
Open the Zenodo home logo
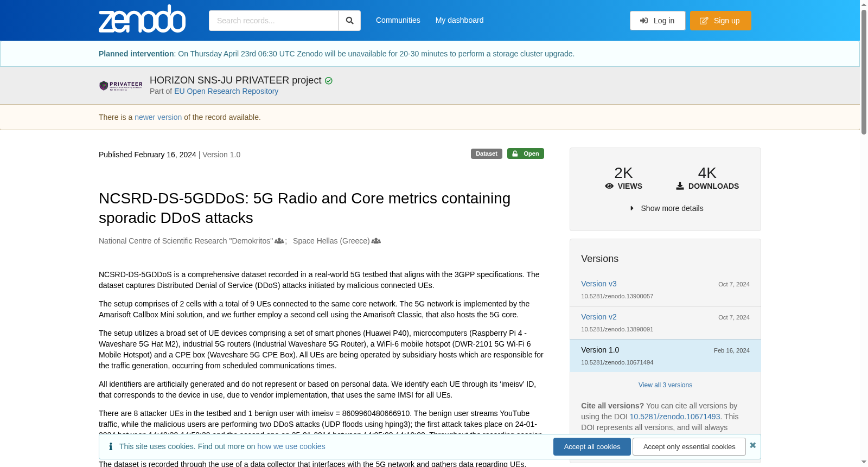(142, 19)
